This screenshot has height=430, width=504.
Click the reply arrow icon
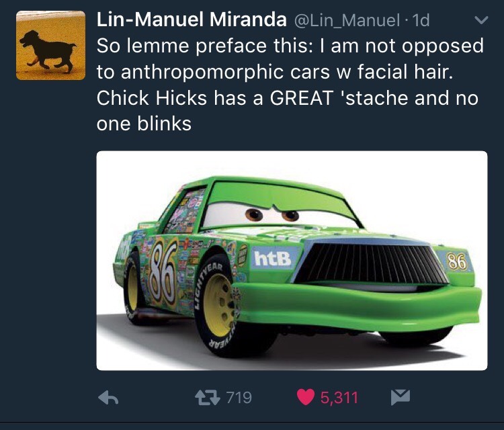(x=108, y=398)
